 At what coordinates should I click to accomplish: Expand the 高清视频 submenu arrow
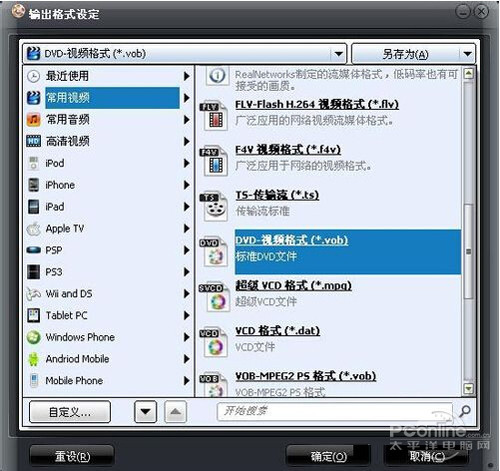click(x=187, y=141)
